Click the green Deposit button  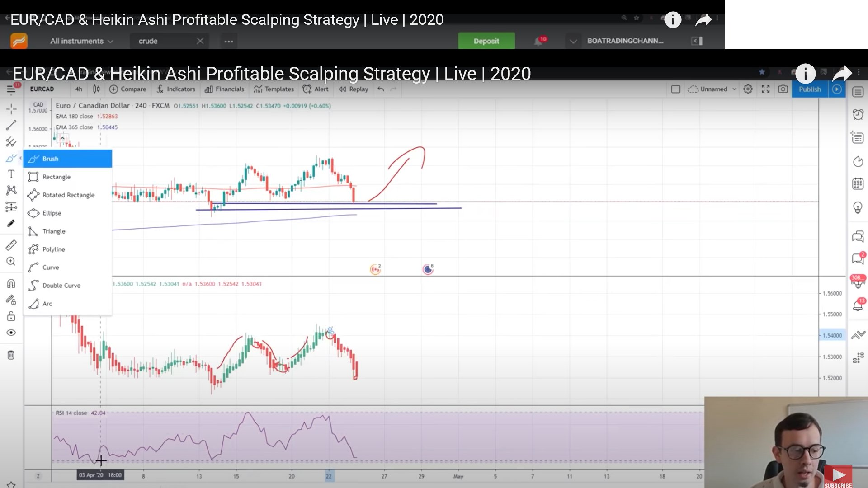(x=486, y=41)
